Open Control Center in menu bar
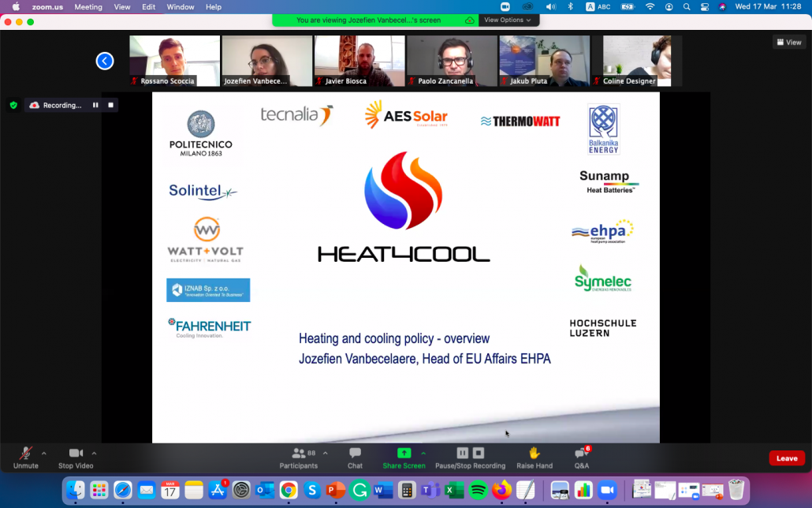The width and height of the screenshot is (812, 508). point(705,7)
